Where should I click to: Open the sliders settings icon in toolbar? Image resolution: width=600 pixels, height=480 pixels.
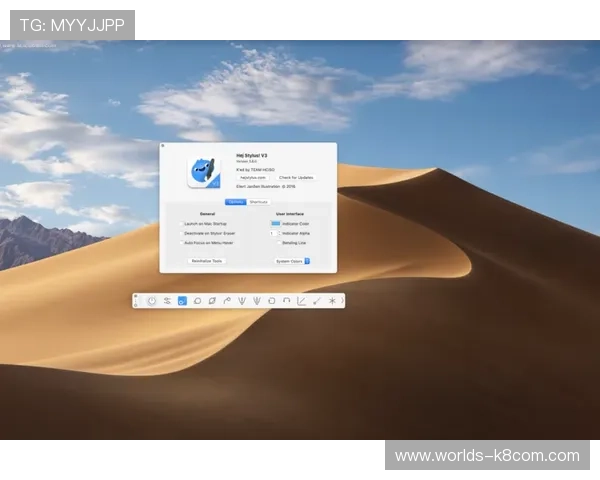coord(167,300)
